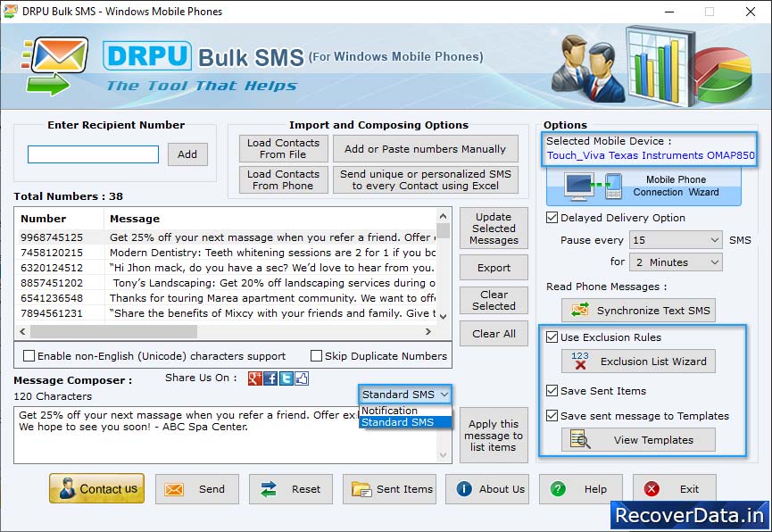The image size is (772, 532).
Task: Enable non-English Unicode characters support
Action: (29, 355)
